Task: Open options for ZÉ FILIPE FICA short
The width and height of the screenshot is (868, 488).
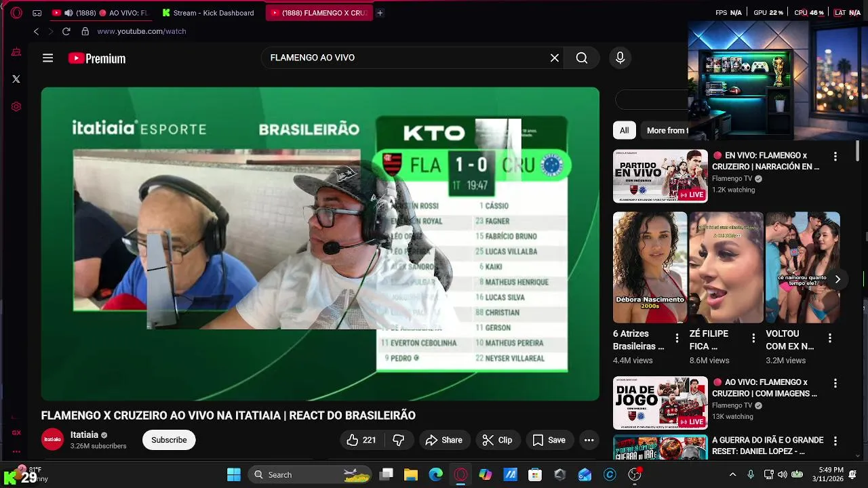Action: tap(753, 338)
